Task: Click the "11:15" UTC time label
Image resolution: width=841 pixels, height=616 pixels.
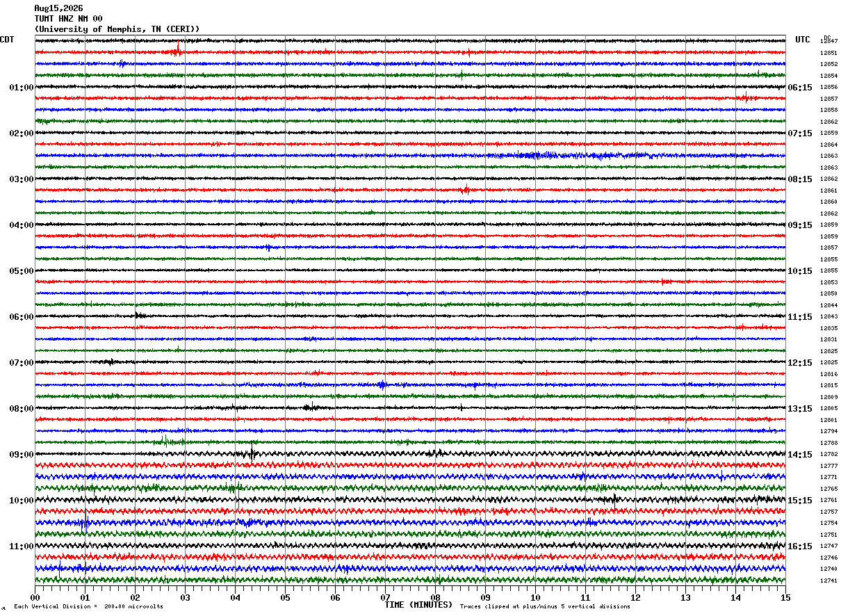Action: tap(800, 317)
